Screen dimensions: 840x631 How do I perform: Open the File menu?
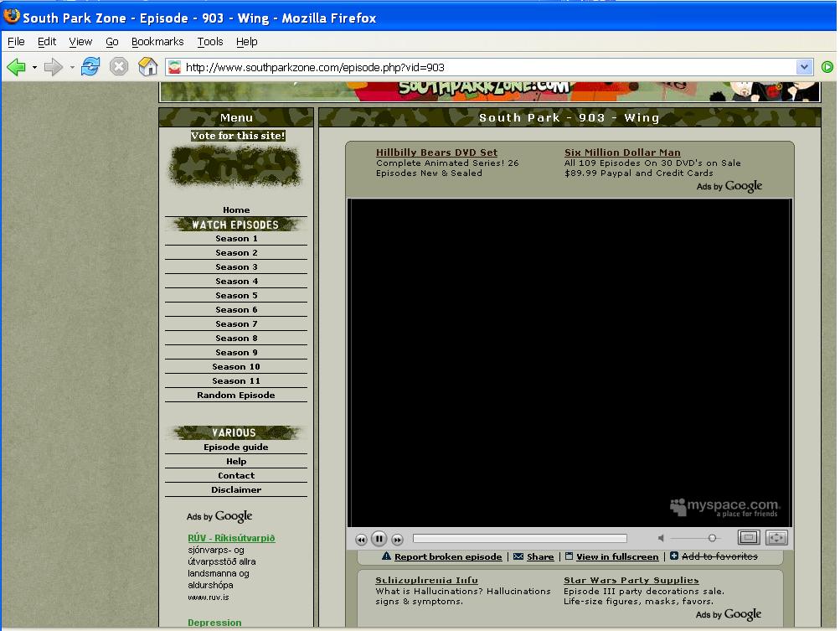pos(16,41)
